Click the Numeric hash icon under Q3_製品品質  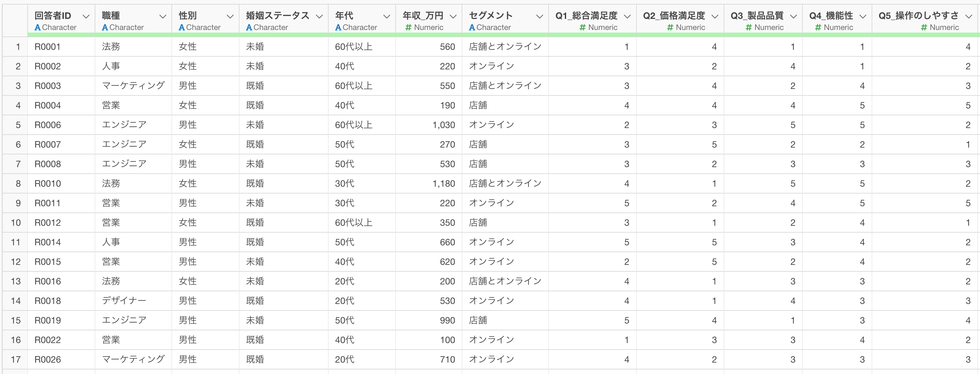click(x=748, y=27)
